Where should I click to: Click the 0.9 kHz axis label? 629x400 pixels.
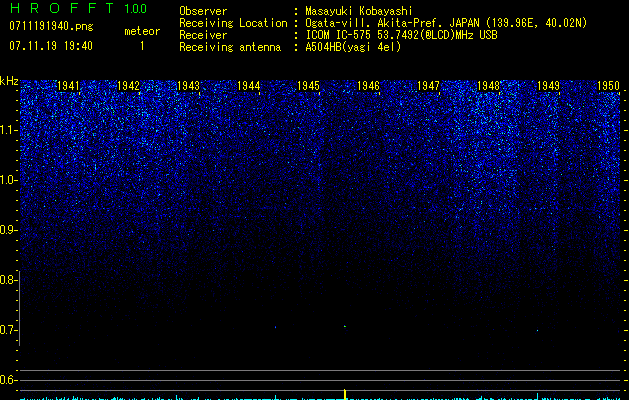point(7,230)
